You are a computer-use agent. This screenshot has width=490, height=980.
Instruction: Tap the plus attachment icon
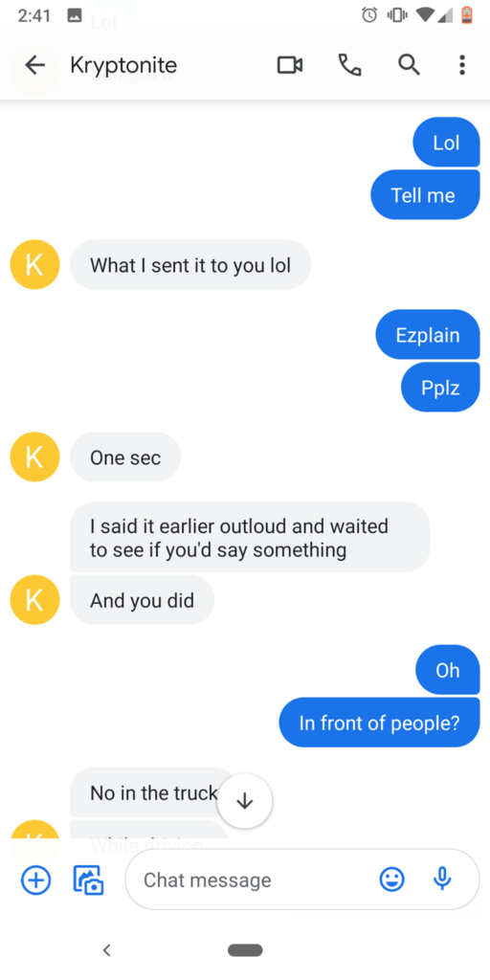click(35, 880)
